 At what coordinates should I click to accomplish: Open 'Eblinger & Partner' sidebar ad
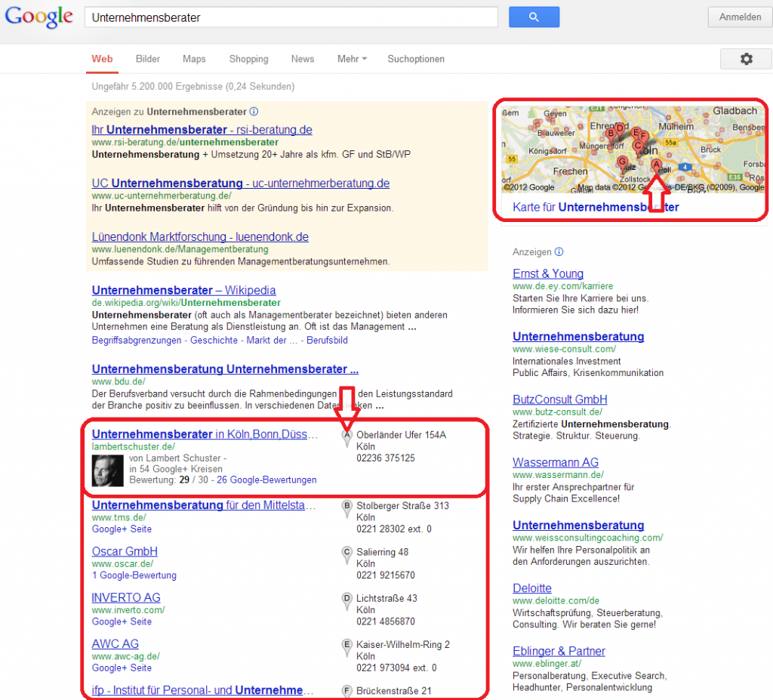click(x=559, y=651)
